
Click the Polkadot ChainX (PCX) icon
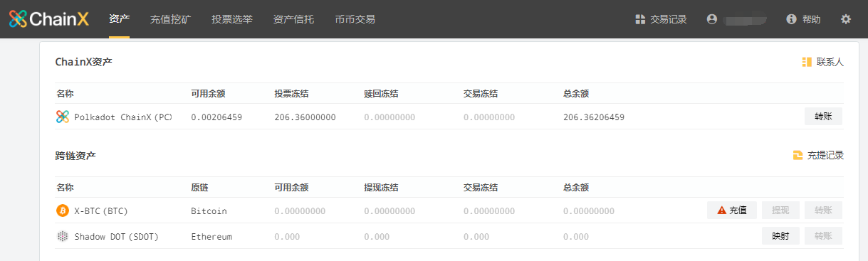click(63, 117)
